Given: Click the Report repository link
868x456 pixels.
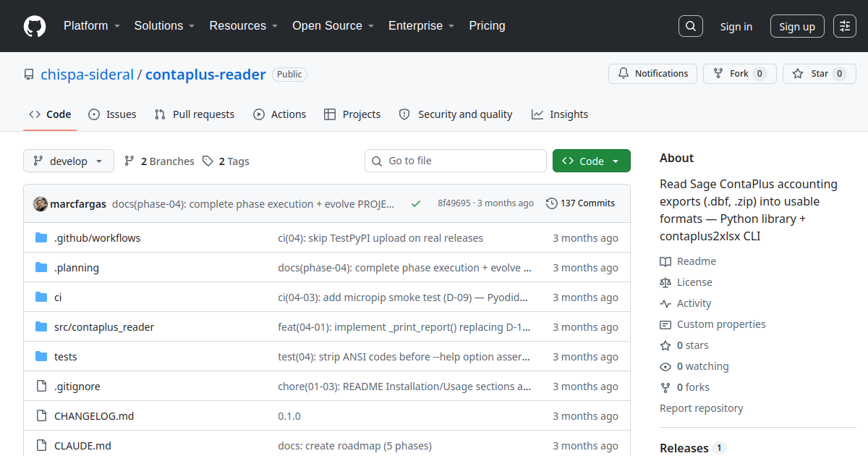Looking at the screenshot, I should 702,408.
